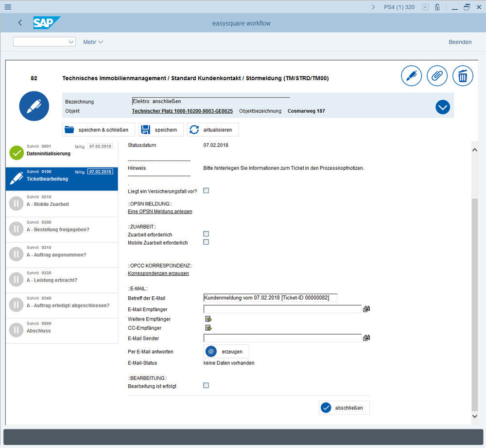Check the Mobile Zuarbeit erforderlich box
Viewport: 486px width, 448px height.
[x=206, y=242]
